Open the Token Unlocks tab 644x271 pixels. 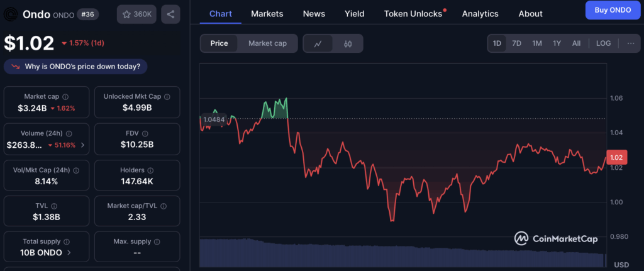(413, 14)
